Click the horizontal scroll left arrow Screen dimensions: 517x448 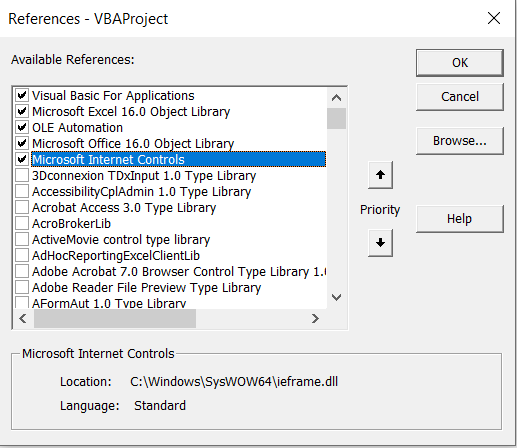(x=23, y=319)
